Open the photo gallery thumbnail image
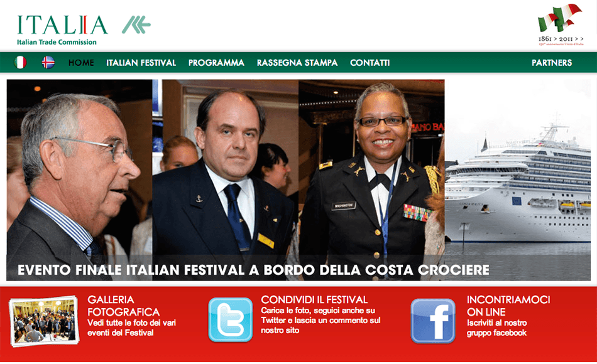Screen dimensions: 597x364 pos(44,321)
